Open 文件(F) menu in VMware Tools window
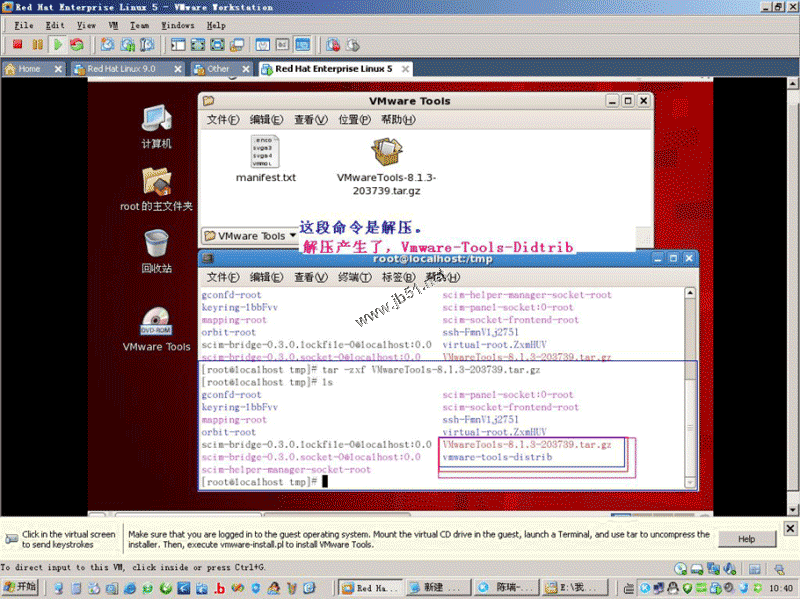 223,120
